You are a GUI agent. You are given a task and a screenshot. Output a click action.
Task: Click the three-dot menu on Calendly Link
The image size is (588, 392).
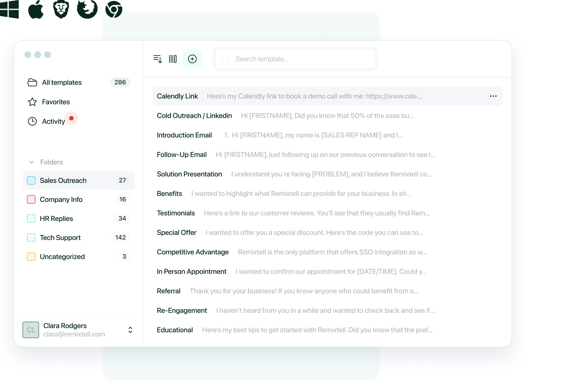493,95
